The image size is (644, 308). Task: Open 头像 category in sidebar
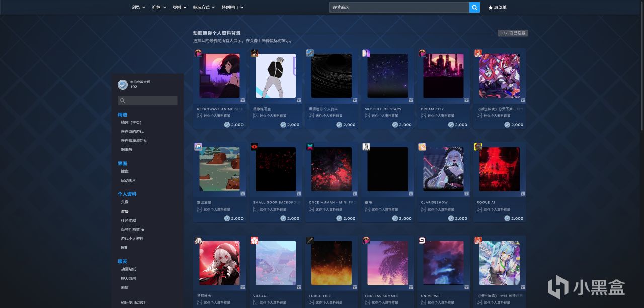coord(124,202)
